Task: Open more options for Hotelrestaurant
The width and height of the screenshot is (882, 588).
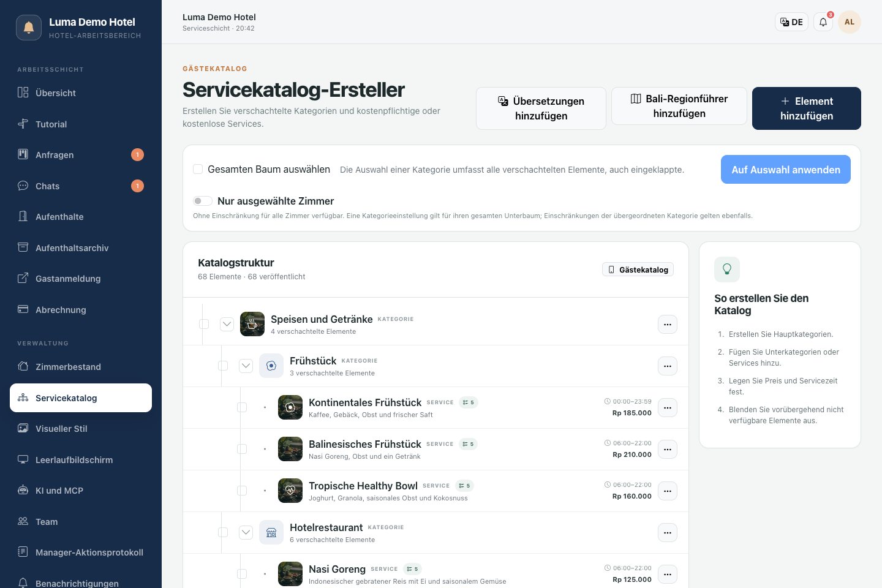Action: pyautogui.click(x=668, y=533)
